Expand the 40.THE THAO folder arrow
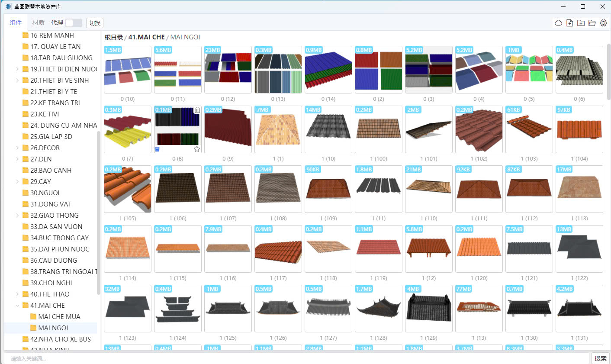Viewport: 611px width, 364px height. click(x=17, y=294)
